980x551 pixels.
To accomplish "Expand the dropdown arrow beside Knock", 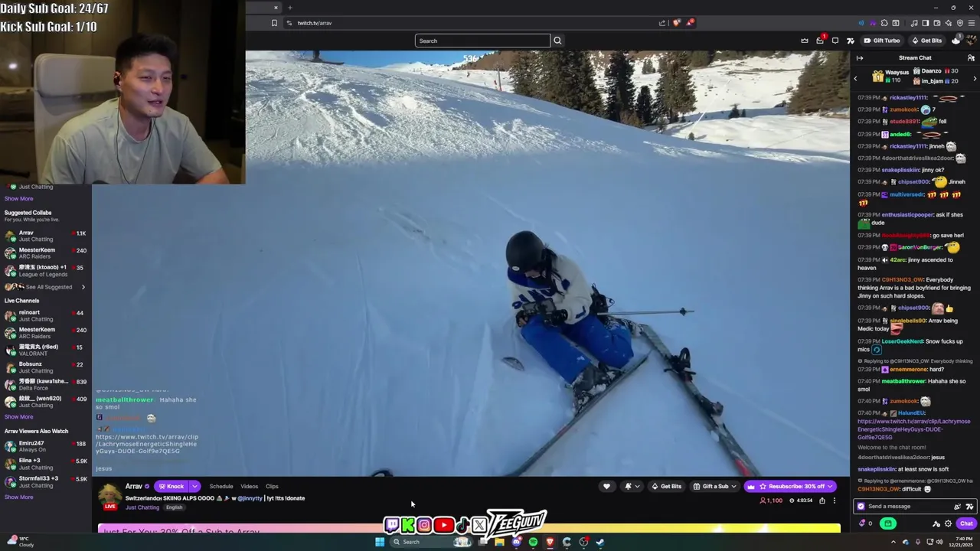I will pyautogui.click(x=194, y=486).
